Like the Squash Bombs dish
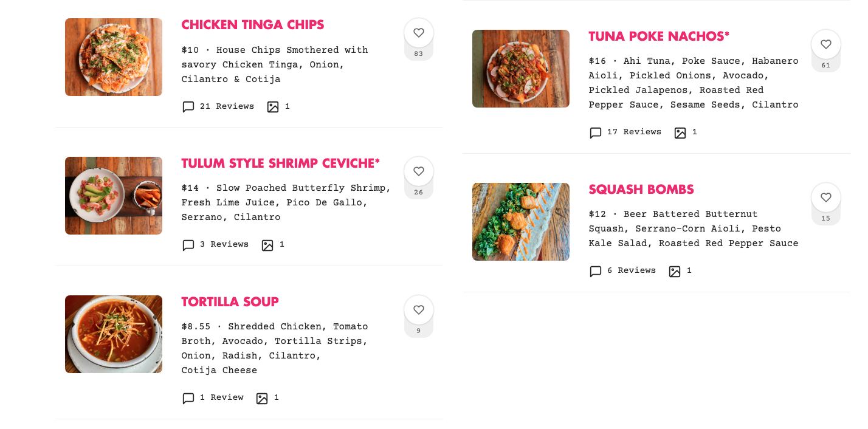The height and width of the screenshot is (429, 868). point(825,198)
